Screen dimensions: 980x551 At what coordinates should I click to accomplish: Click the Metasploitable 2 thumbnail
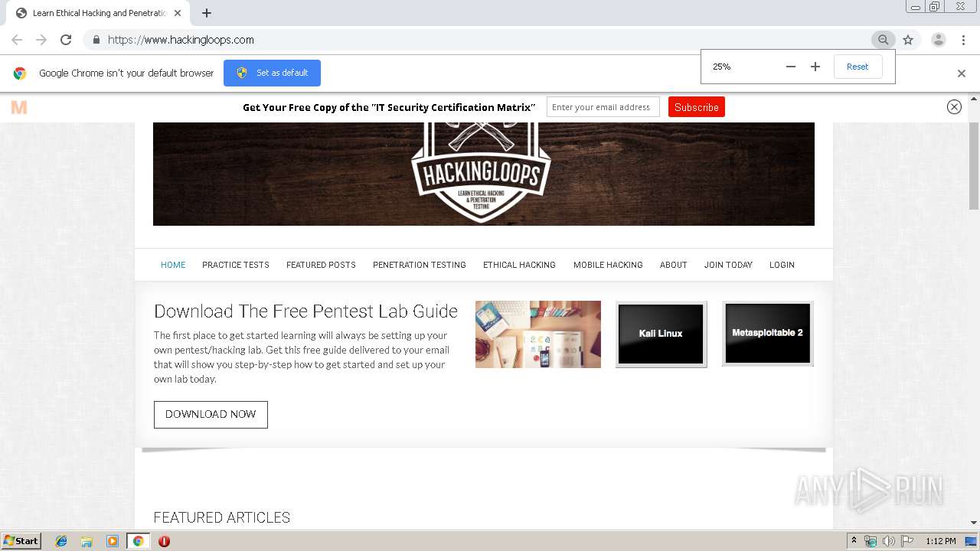(x=767, y=334)
